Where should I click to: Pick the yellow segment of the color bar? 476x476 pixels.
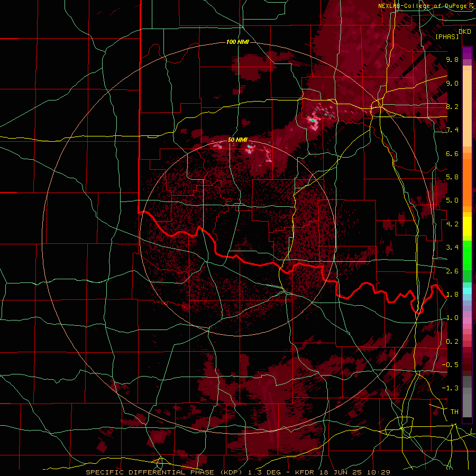point(467,226)
